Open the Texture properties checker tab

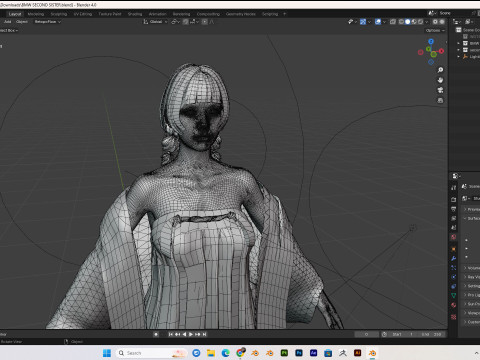(x=454, y=317)
